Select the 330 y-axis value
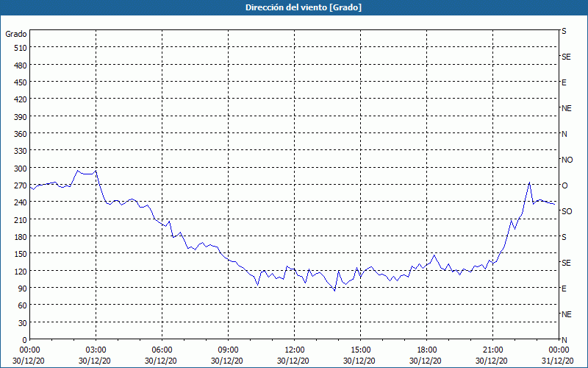 coord(21,151)
